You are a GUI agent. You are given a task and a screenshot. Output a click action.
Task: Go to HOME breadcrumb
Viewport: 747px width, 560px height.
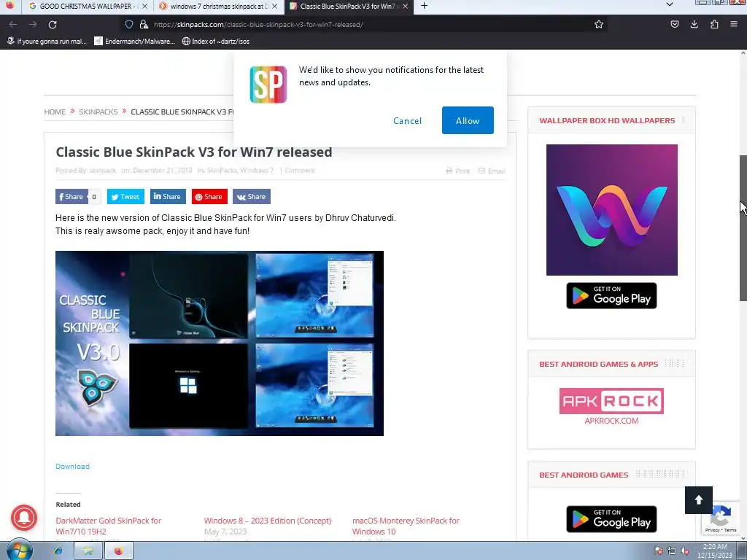[55, 112]
